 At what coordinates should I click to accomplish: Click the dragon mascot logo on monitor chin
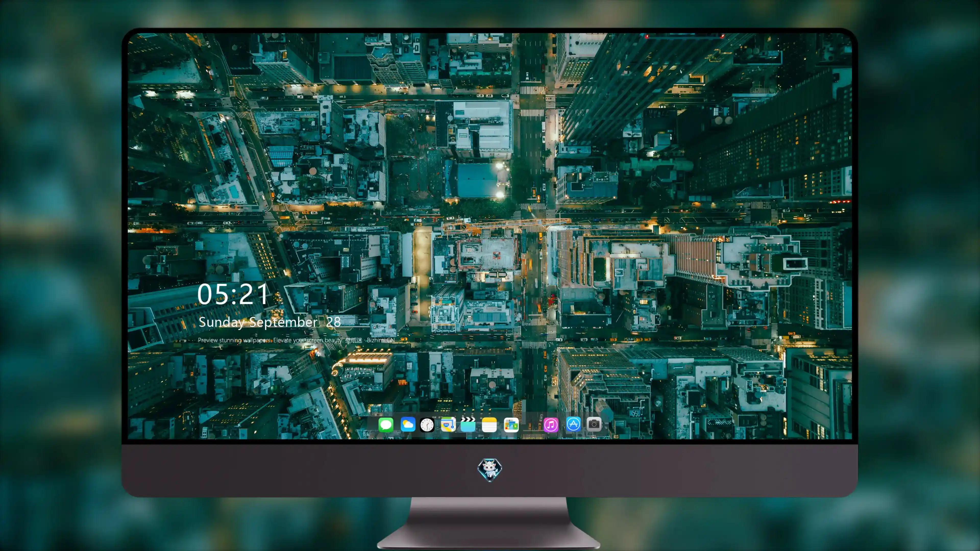click(490, 470)
